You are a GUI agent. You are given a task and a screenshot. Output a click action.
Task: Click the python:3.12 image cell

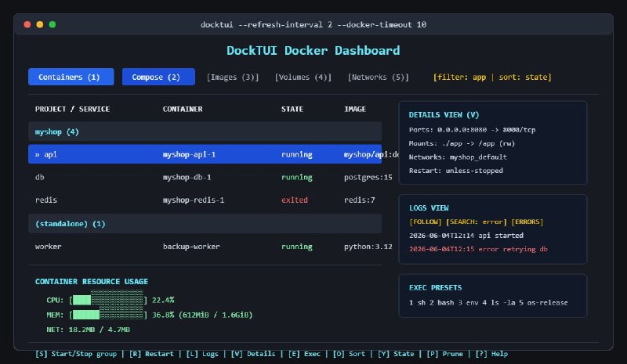point(368,247)
